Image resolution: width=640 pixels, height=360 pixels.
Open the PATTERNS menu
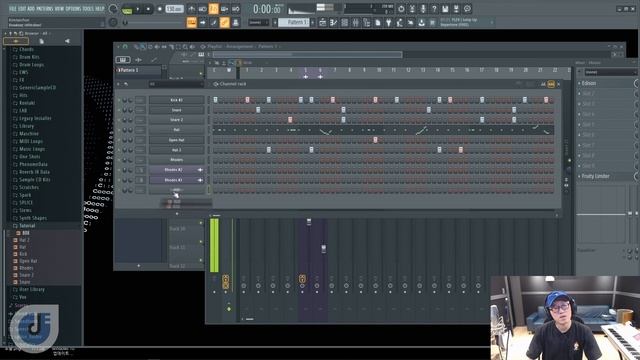pos(44,8)
